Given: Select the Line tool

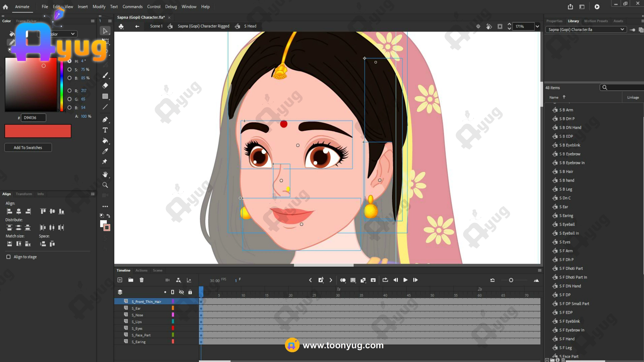Looking at the screenshot, I should [105, 107].
